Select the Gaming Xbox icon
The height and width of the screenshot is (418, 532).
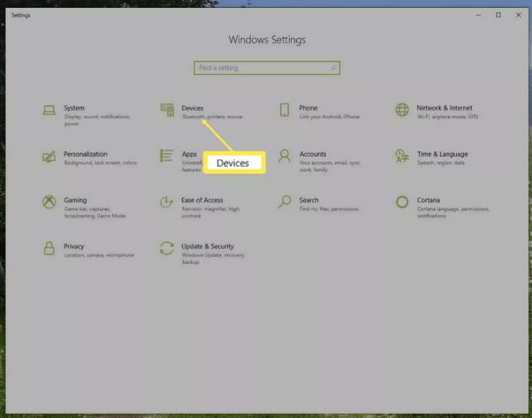[x=49, y=201]
